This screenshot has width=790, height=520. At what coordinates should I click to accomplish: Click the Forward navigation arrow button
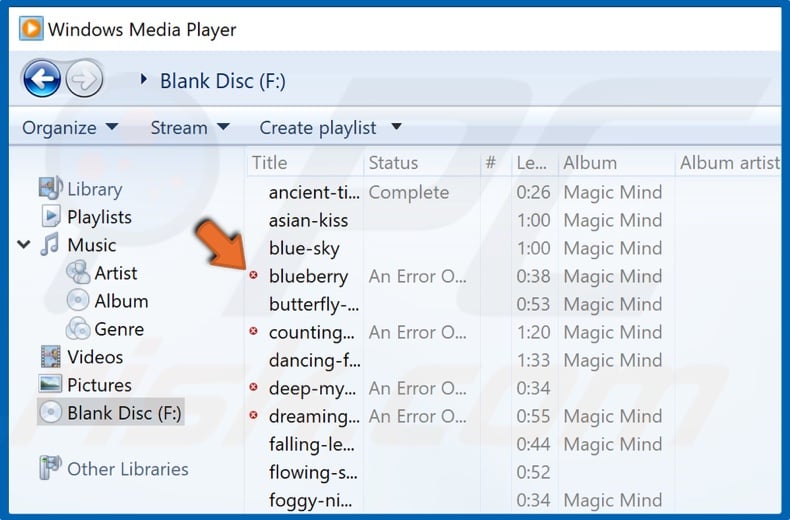[x=84, y=79]
